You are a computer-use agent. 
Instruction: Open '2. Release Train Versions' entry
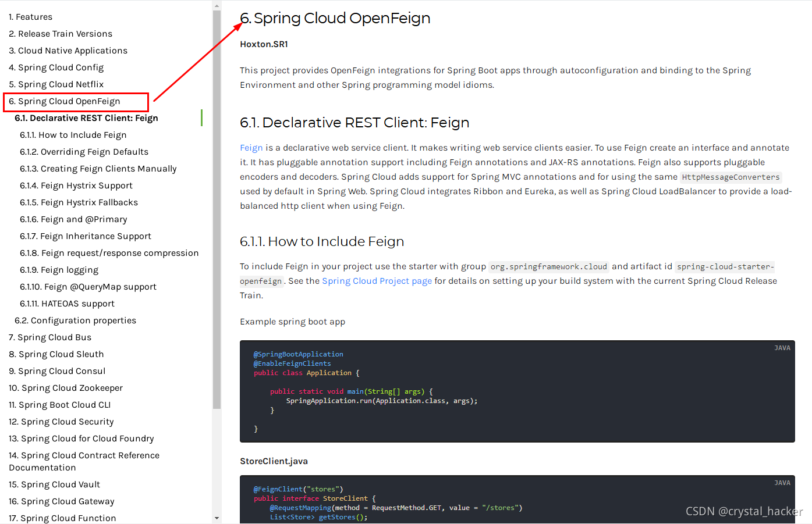(61, 34)
